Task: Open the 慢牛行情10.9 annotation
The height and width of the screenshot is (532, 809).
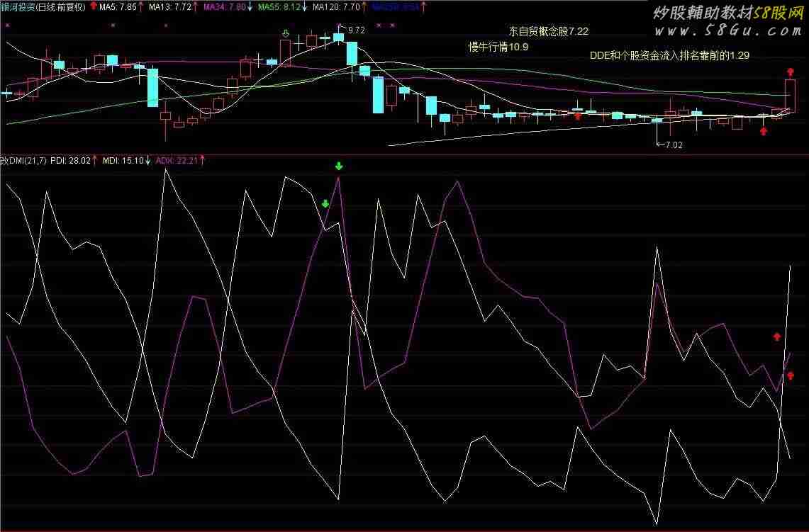Action: click(x=498, y=47)
